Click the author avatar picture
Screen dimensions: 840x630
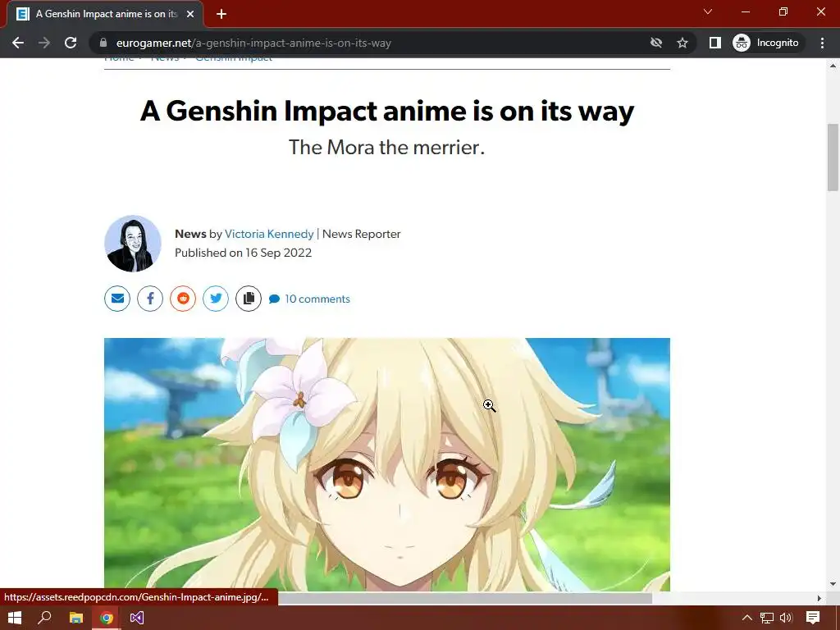tap(133, 244)
